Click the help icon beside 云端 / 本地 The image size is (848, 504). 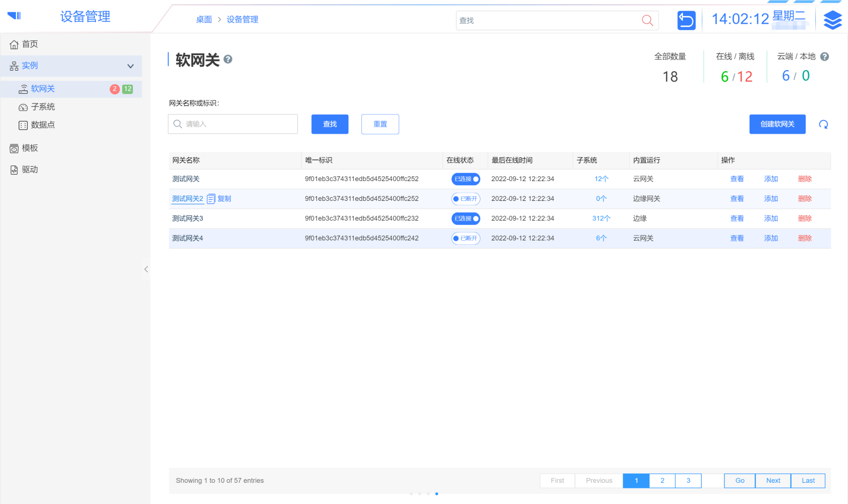[824, 57]
